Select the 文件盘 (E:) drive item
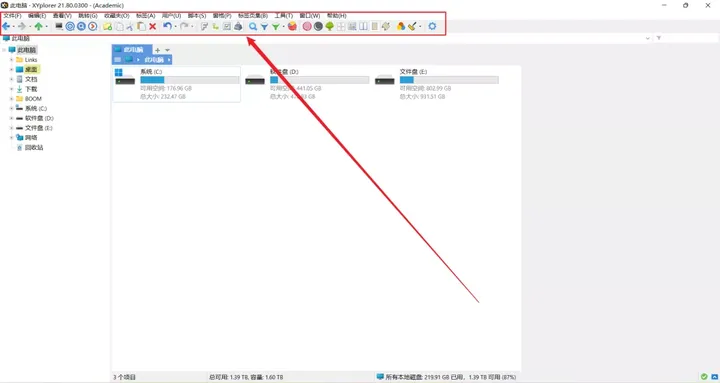The height and width of the screenshot is (383, 720). point(437,84)
